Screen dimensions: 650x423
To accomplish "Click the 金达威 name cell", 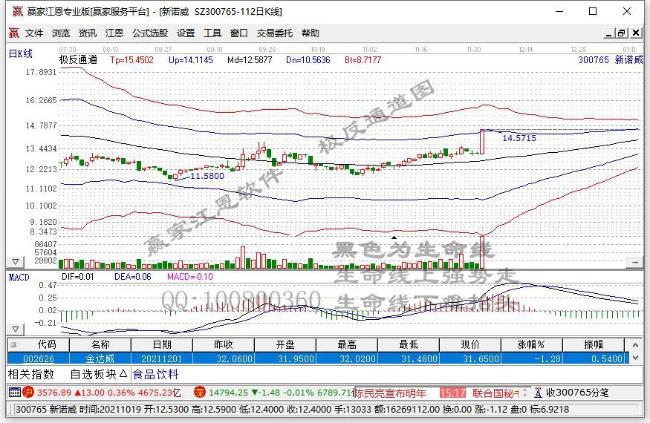I will click(x=100, y=358).
